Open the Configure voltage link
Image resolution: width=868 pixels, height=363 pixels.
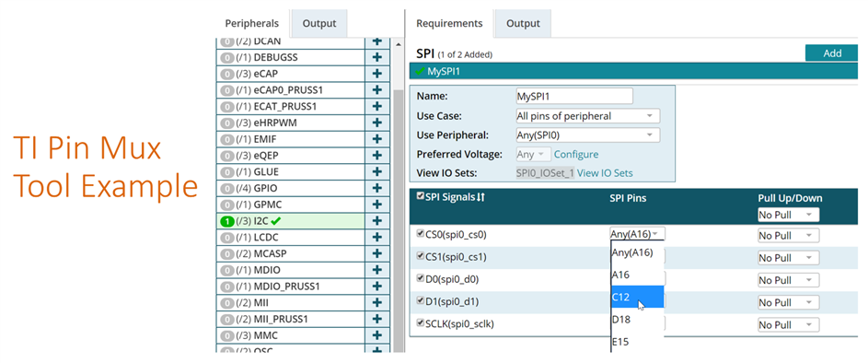coord(576,154)
